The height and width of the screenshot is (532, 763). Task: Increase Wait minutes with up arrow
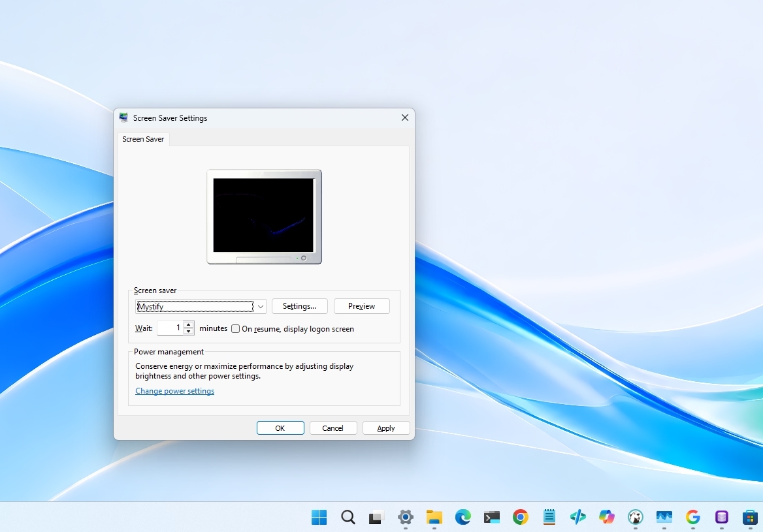point(189,324)
